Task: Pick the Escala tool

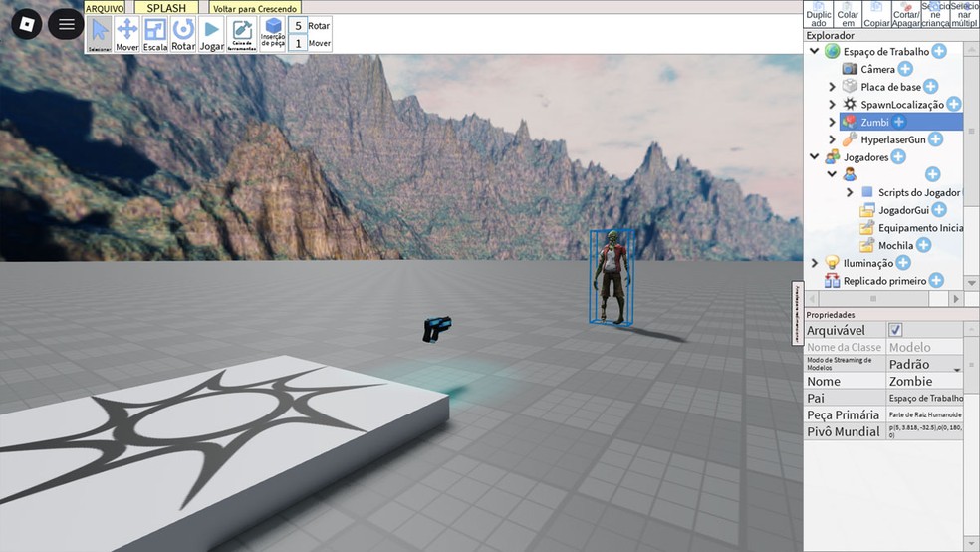Action: [155, 35]
